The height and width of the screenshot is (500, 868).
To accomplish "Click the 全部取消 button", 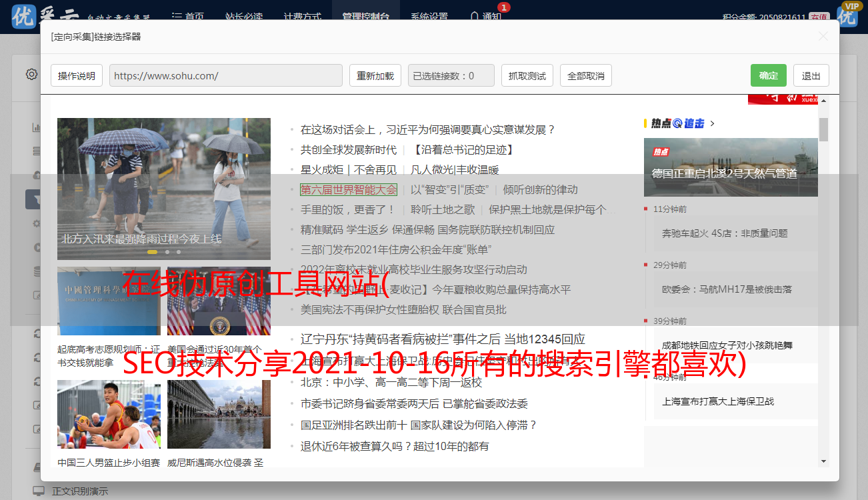I will [585, 76].
